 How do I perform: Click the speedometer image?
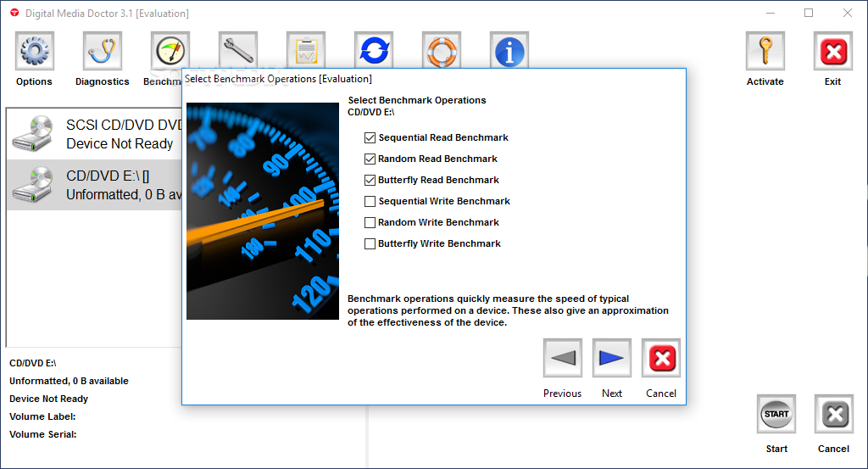coord(263,211)
